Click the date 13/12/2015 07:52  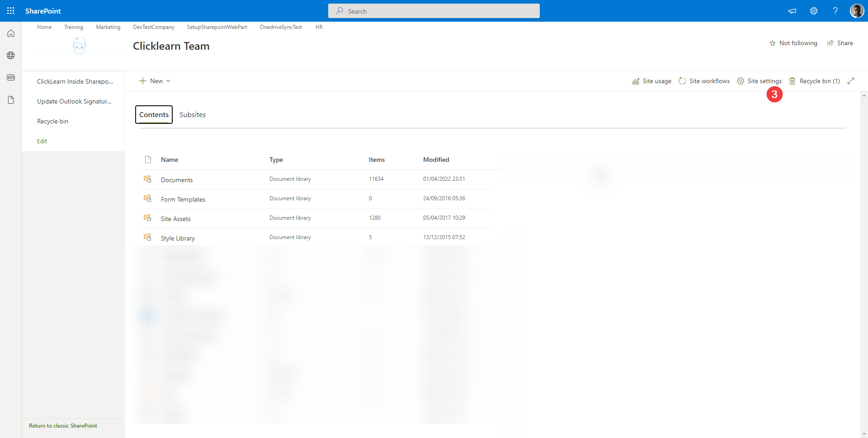444,237
